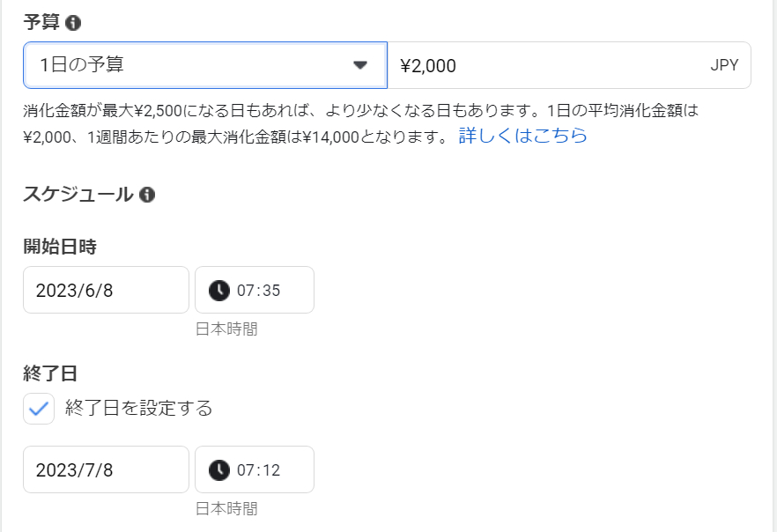Click the clock icon in end time field

pyautogui.click(x=219, y=469)
